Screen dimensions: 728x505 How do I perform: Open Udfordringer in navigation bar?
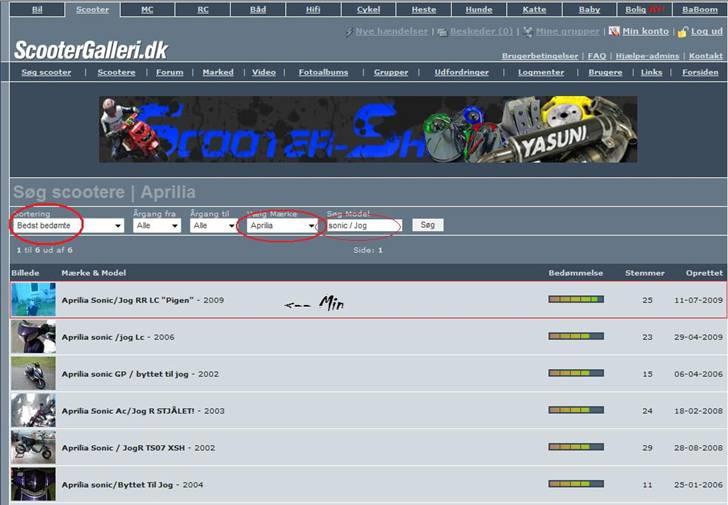pos(462,72)
